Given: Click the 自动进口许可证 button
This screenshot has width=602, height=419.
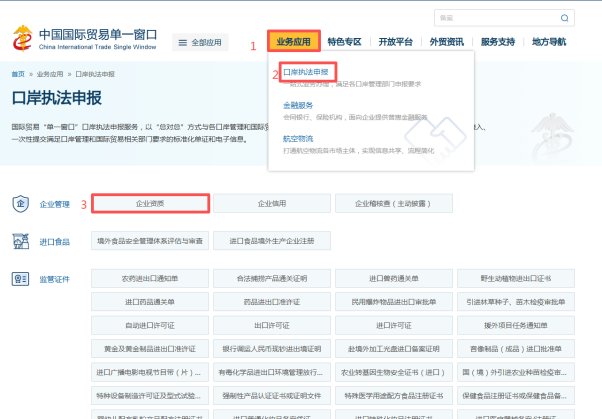Looking at the screenshot, I should pyautogui.click(x=150, y=325).
